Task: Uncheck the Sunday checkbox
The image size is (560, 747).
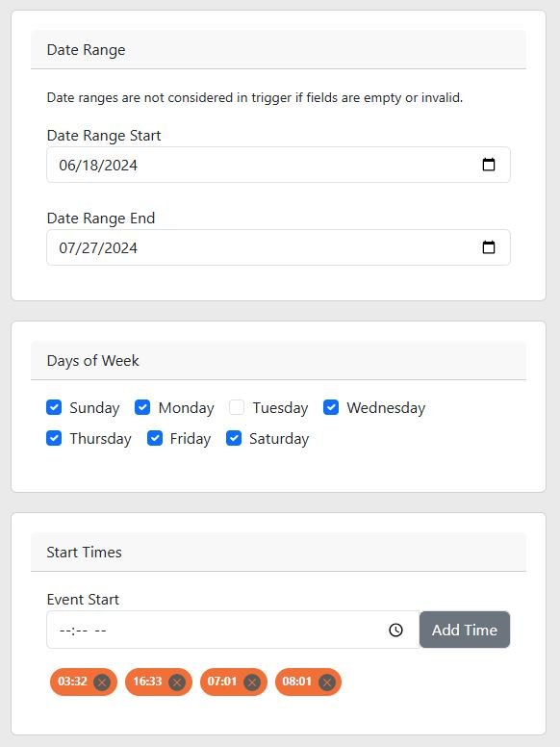Action: click(54, 407)
